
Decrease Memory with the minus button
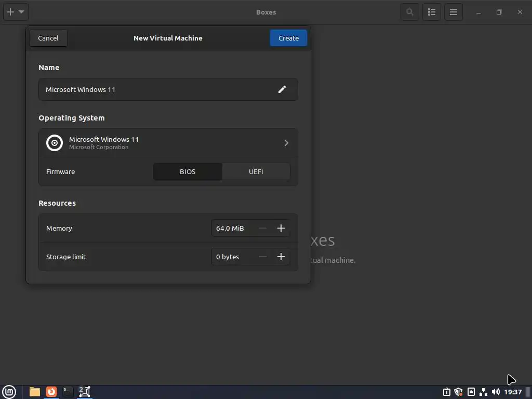262,228
